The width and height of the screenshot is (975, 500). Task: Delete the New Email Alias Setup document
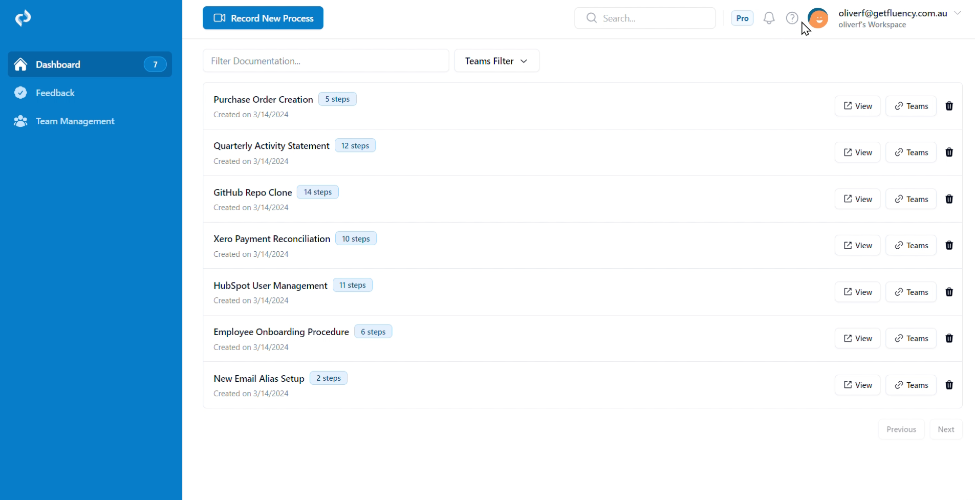[949, 385]
